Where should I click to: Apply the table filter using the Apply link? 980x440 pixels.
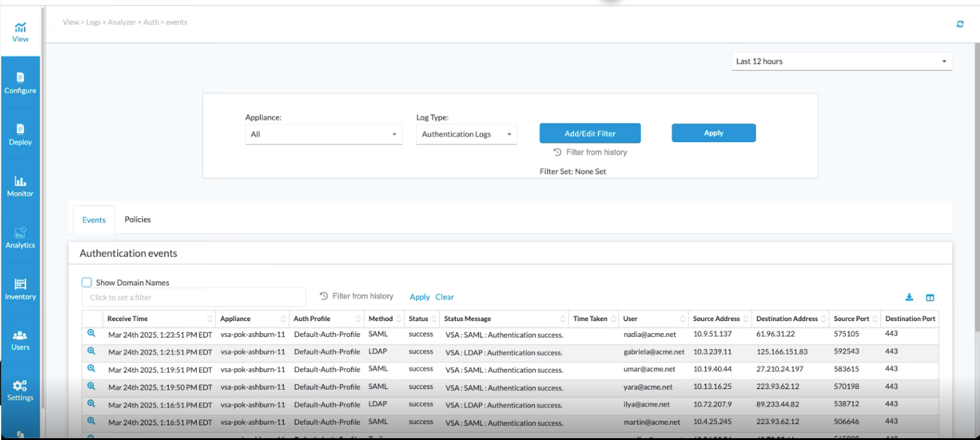[420, 297]
